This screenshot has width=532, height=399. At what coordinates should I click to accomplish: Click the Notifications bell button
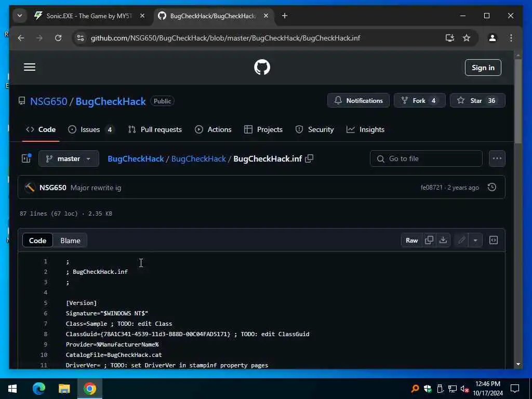[x=358, y=100]
